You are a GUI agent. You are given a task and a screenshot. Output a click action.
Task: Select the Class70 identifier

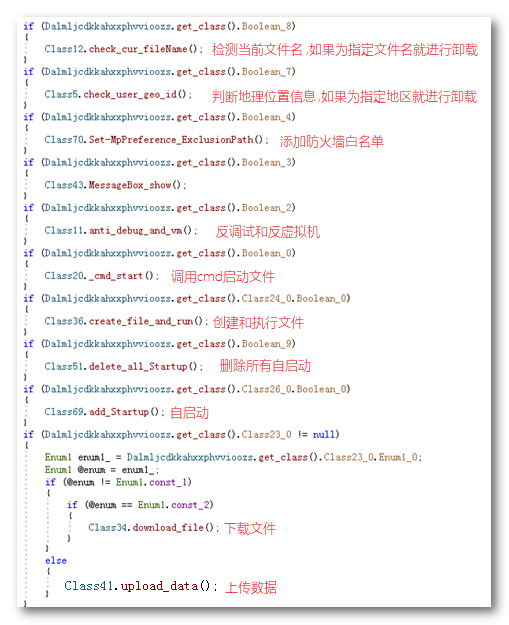[x=64, y=140]
